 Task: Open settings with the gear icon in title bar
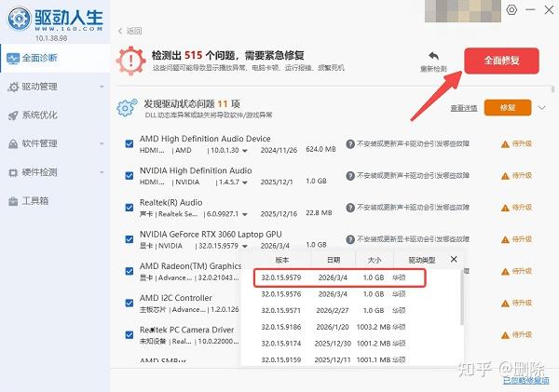(511, 9)
